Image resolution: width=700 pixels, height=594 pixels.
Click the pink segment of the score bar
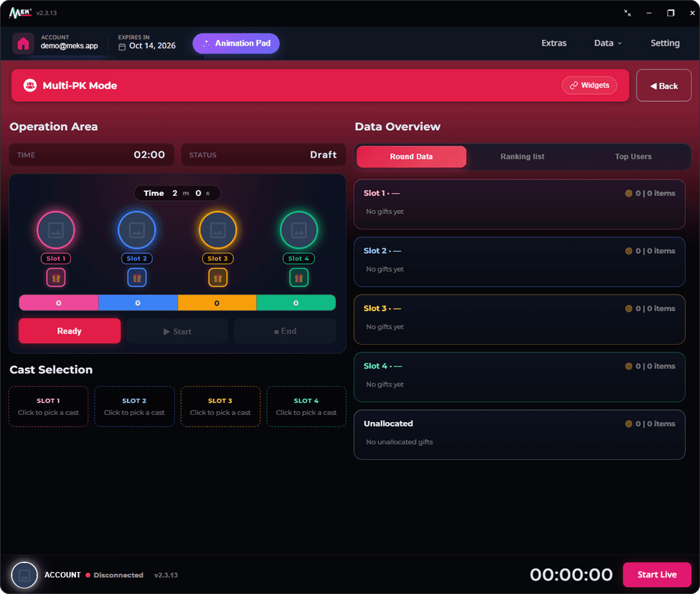(x=59, y=303)
